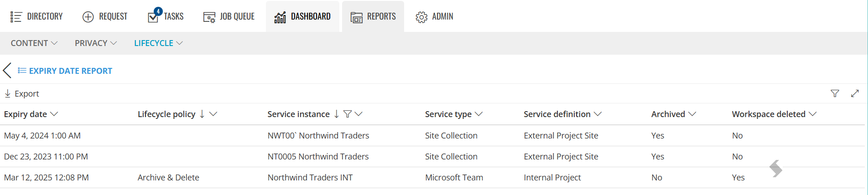Click Archived Yes in the NWT00` row
The height and width of the screenshot is (195, 868).
(658, 135)
